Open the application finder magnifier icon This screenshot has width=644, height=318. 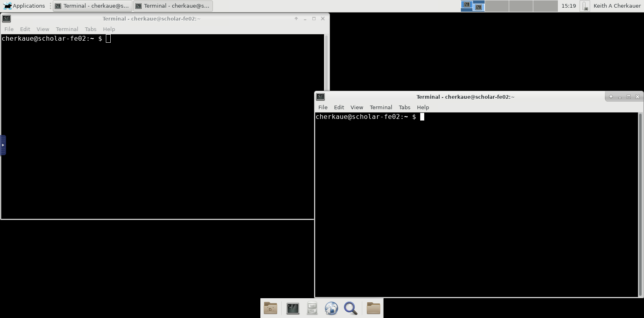tap(351, 308)
